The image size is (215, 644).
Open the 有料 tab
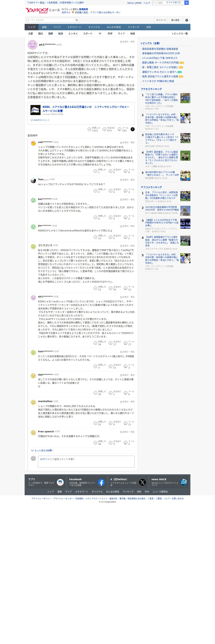pyautogui.click(x=148, y=27)
